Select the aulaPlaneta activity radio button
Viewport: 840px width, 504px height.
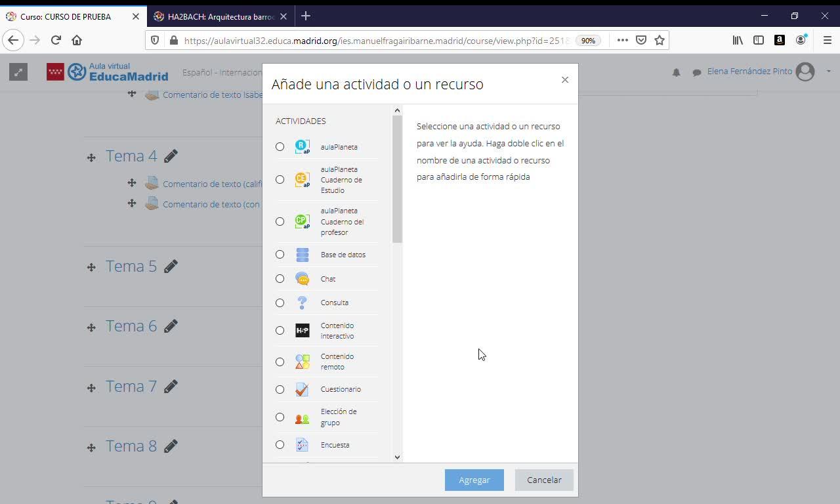pos(280,147)
